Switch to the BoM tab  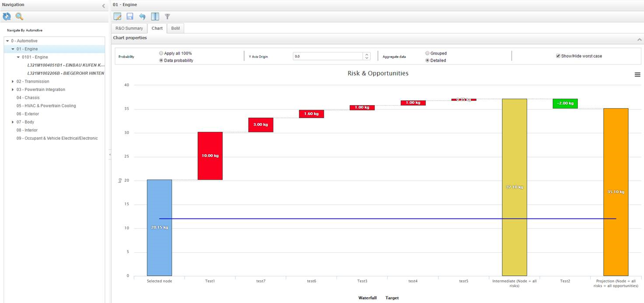tap(175, 28)
